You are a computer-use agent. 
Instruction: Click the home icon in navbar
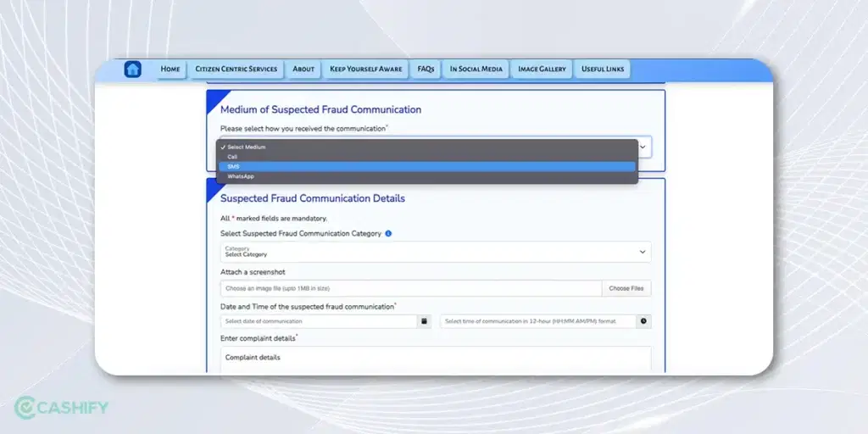[133, 70]
